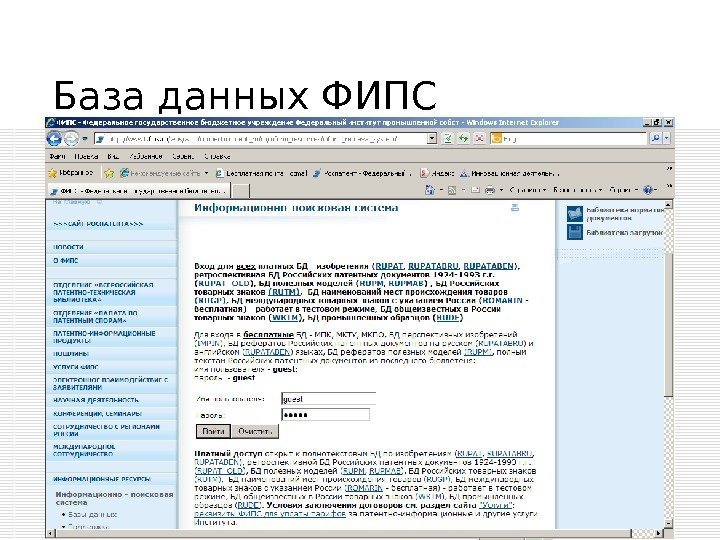
Task: Click the search provider box
Action: 568,138
